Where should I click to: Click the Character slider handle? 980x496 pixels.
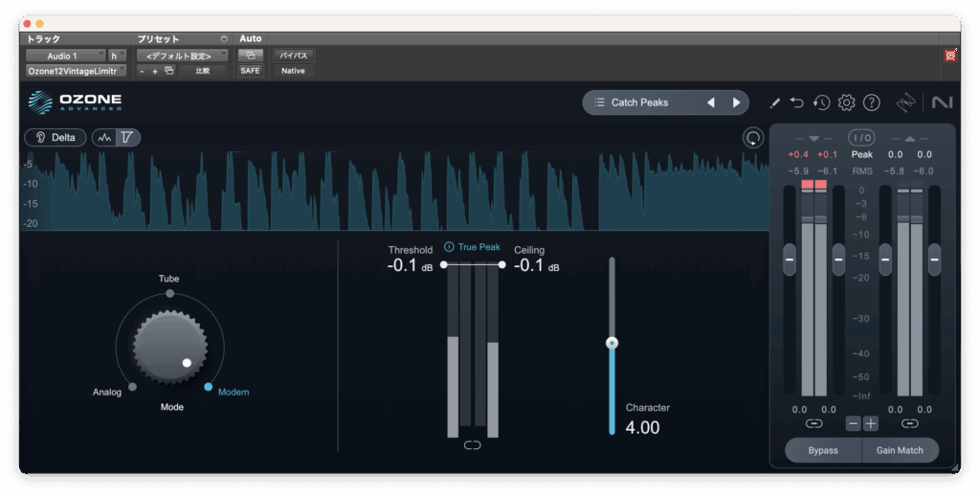tap(612, 343)
